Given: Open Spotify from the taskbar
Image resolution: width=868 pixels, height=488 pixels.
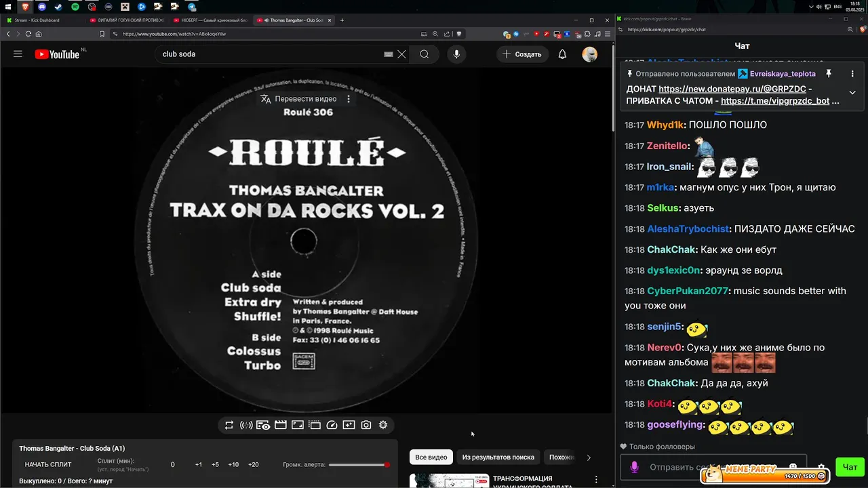Looking at the screenshot, I should [75, 6].
